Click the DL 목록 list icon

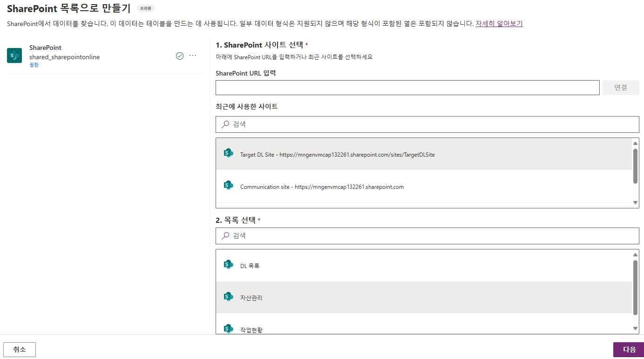click(228, 265)
